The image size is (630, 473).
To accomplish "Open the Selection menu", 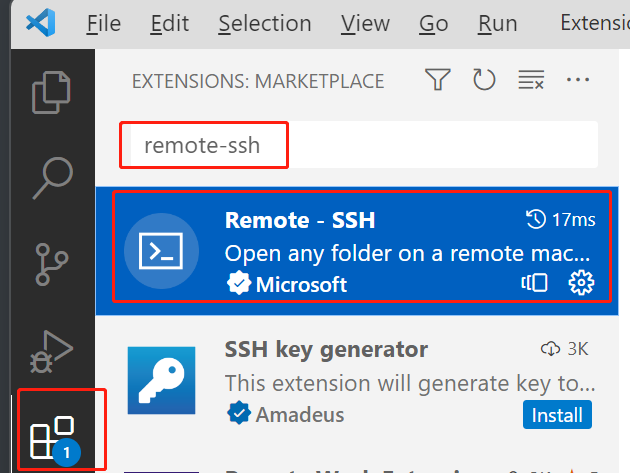I will click(x=265, y=23).
